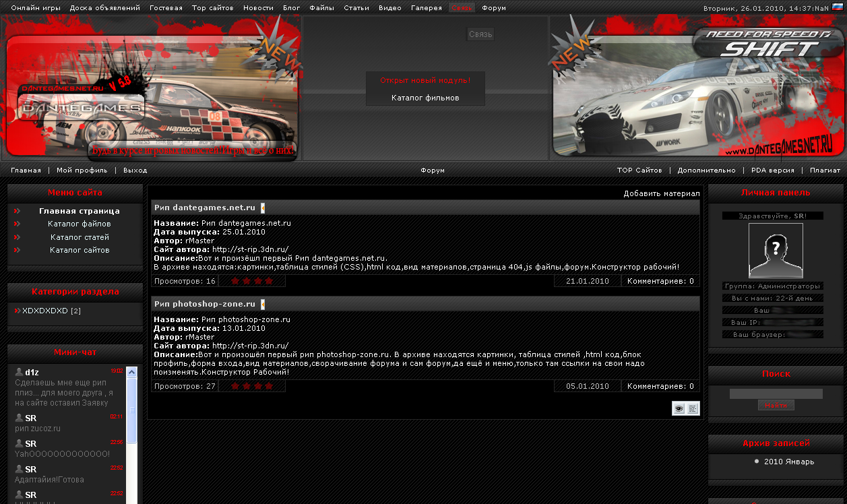
Task: Click arrow icon beside Рип dantegames.net.ru title
Action: 263,208
